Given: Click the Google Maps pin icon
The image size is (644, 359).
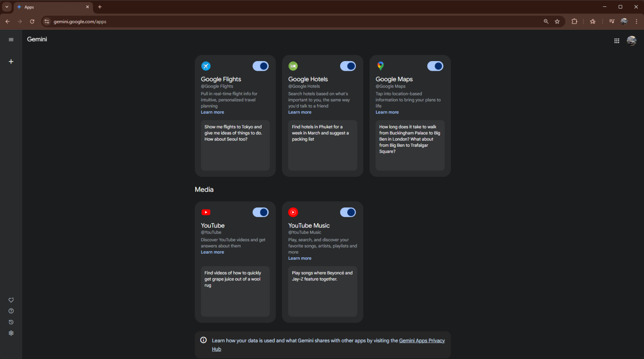Looking at the screenshot, I should 380,66.
